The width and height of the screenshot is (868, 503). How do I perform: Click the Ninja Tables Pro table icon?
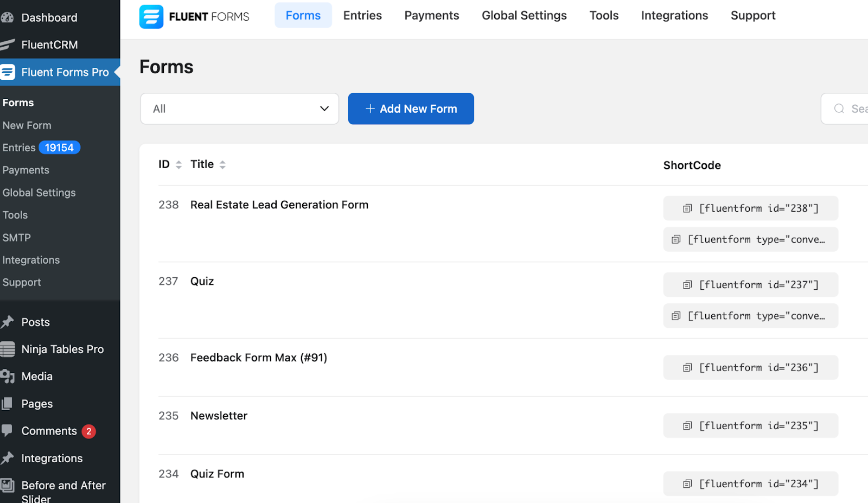pos(7,349)
